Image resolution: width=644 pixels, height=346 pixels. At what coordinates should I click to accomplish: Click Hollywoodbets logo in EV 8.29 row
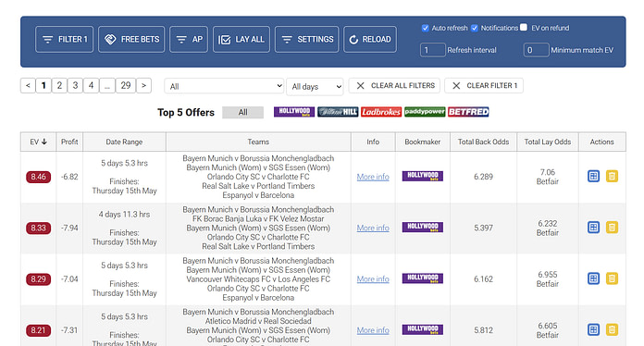click(x=422, y=278)
